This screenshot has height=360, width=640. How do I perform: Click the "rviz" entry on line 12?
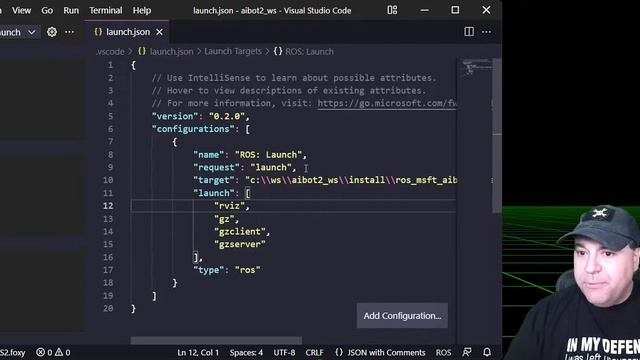pos(229,206)
